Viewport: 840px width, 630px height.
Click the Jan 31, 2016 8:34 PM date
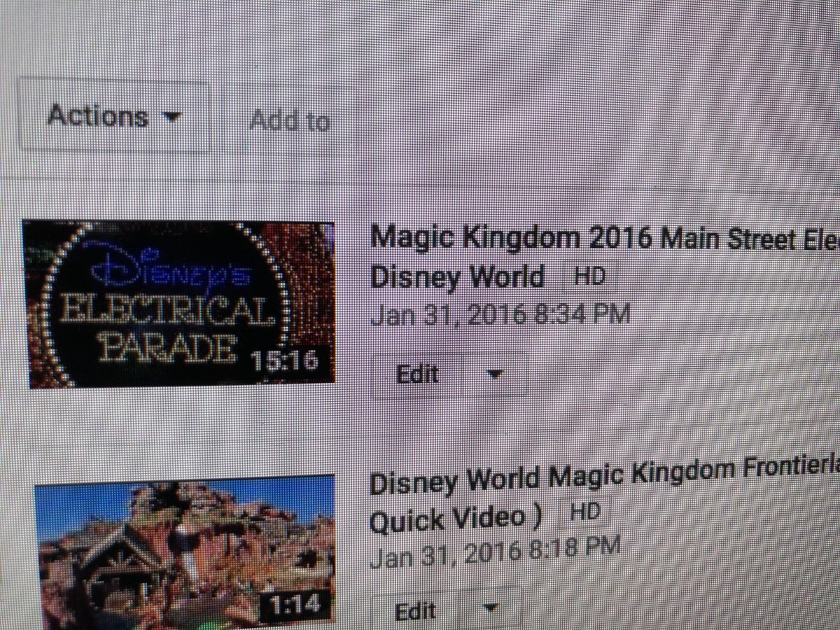[x=500, y=314]
